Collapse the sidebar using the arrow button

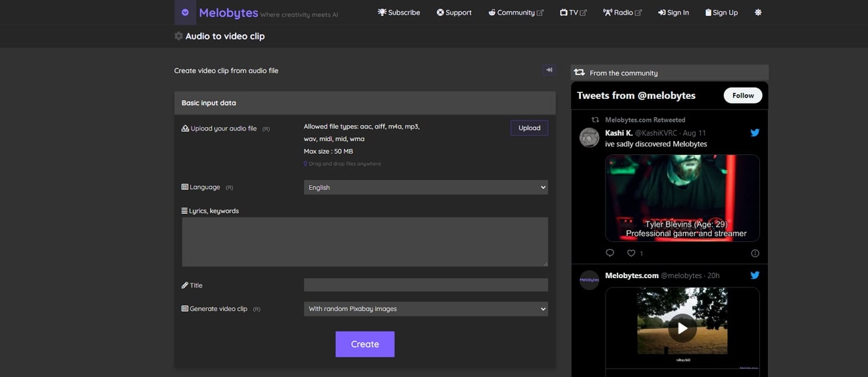[549, 70]
